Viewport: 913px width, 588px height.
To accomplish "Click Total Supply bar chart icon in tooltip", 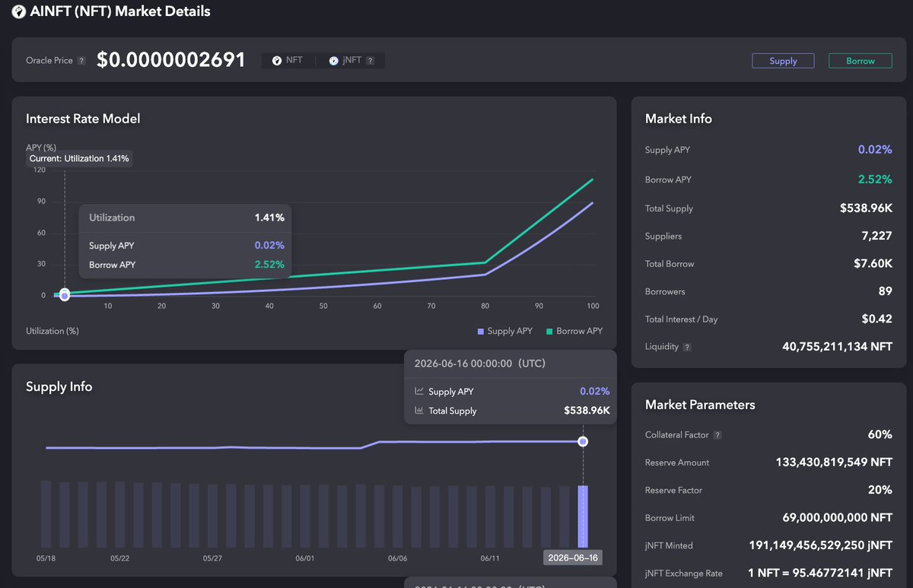I will (419, 411).
